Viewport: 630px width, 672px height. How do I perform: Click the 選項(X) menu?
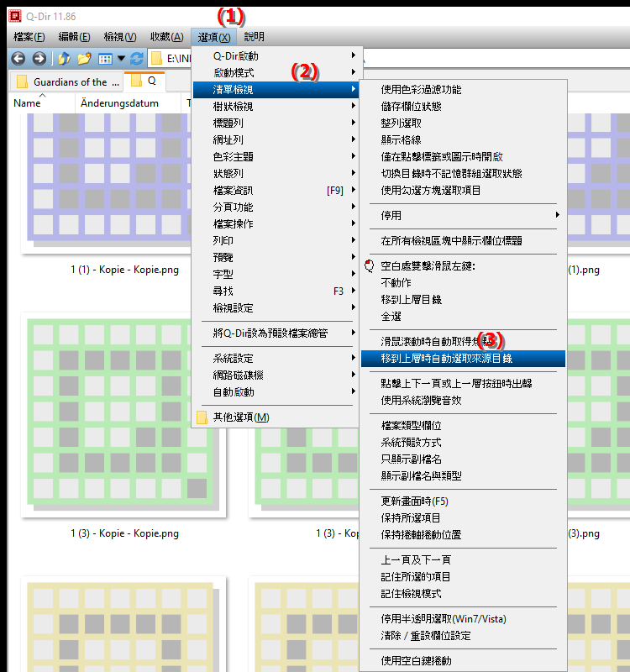214,37
